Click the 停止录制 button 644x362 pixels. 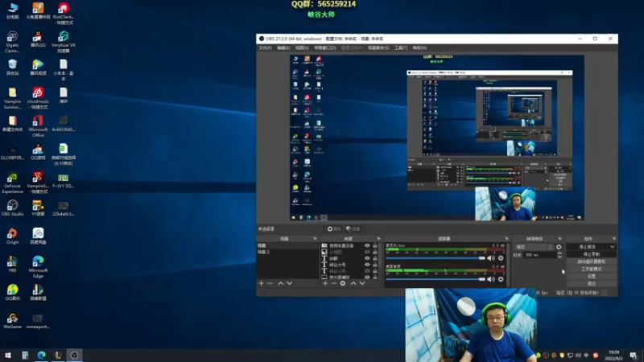pos(592,254)
